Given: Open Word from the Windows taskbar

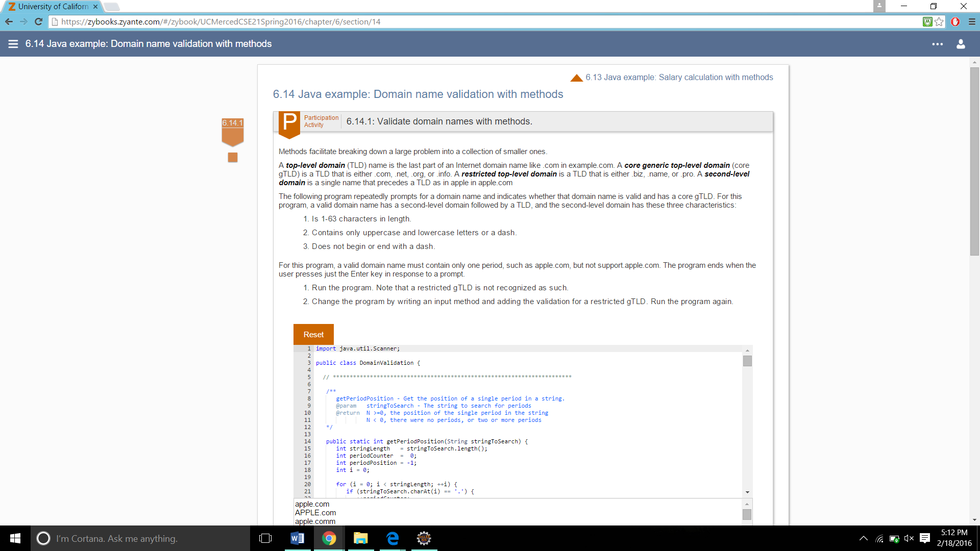Looking at the screenshot, I should click(x=297, y=538).
